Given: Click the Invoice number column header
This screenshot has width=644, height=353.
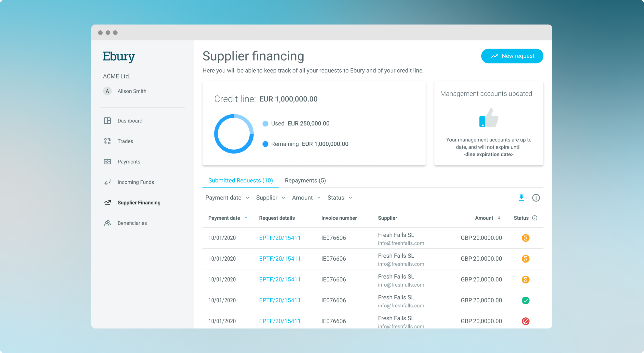Looking at the screenshot, I should coord(339,218).
